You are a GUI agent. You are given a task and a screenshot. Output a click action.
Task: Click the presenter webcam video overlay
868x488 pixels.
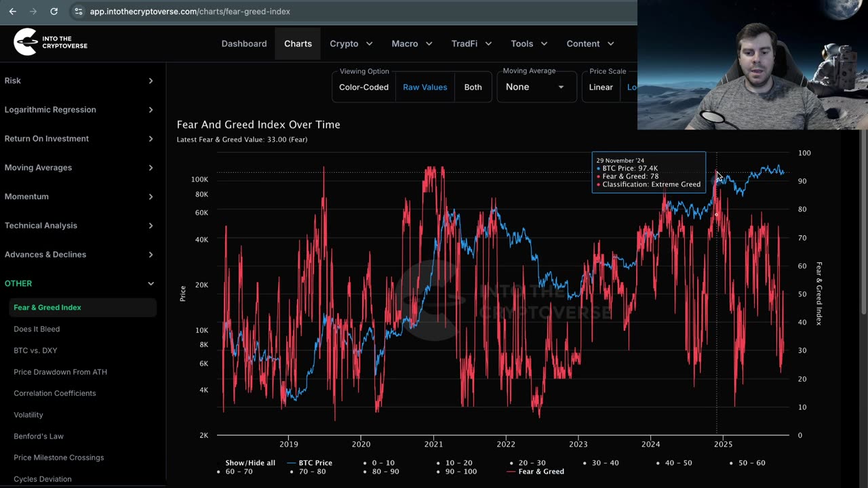[753, 64]
